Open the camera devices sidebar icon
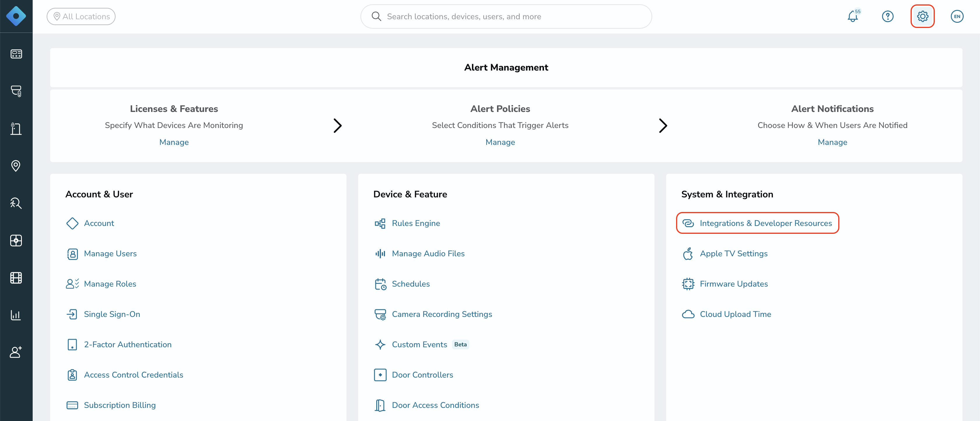980x421 pixels. (16, 91)
